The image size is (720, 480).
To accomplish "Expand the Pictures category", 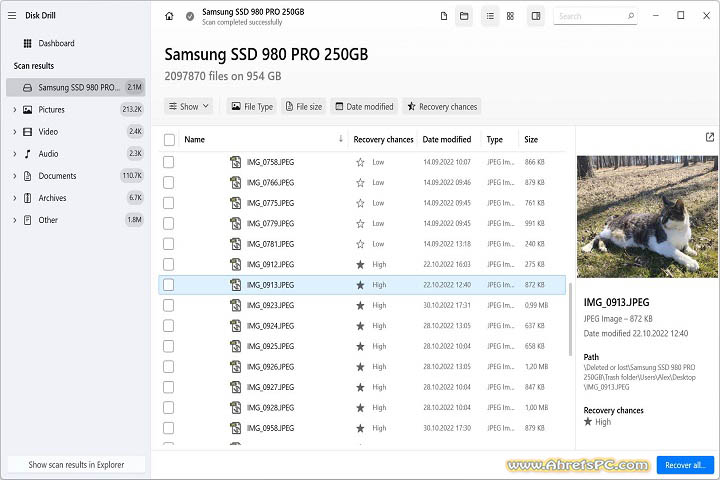I will tap(14, 110).
